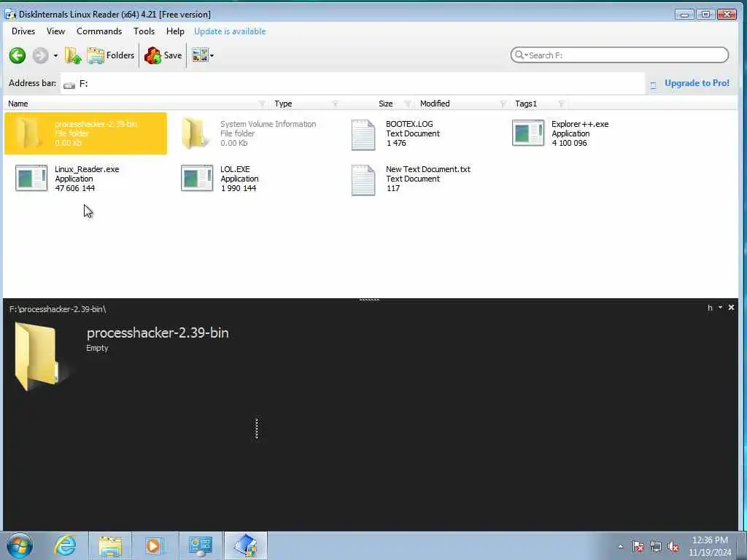Viewport: 747px width, 560px height.
Task: Click the processhacker-2.39-bin preview title
Action: point(158,332)
